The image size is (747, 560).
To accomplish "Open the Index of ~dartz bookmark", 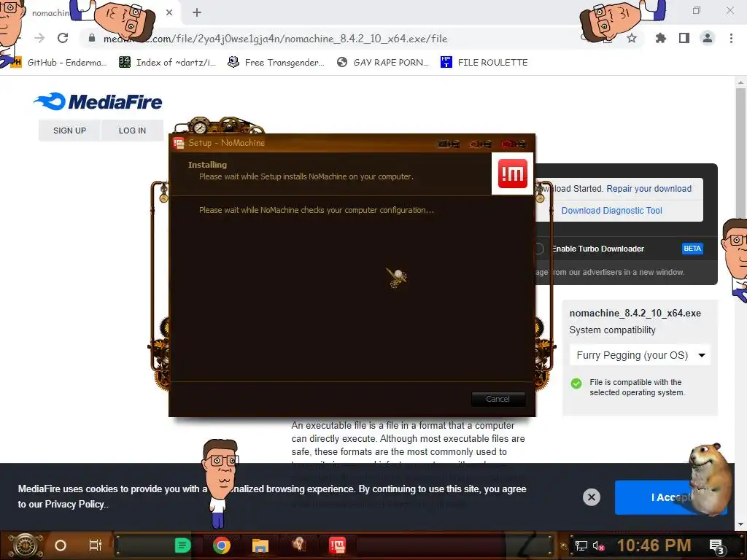I will (167, 63).
